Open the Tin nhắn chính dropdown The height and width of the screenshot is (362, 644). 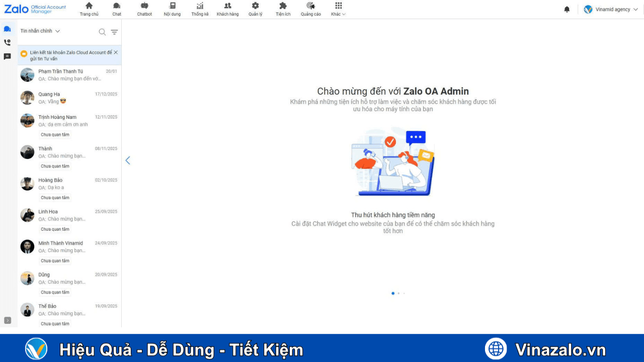point(39,31)
